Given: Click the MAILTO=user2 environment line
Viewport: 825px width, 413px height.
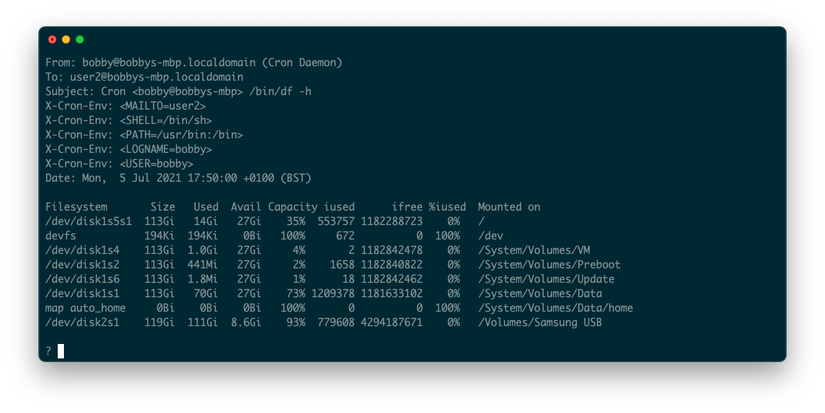Looking at the screenshot, I should tap(125, 106).
